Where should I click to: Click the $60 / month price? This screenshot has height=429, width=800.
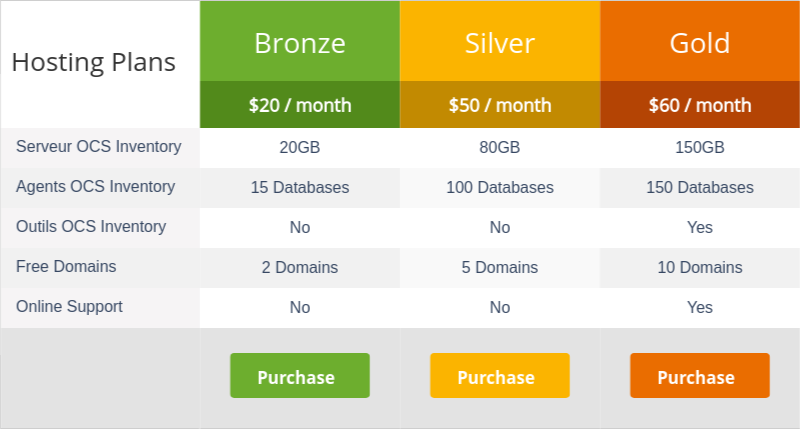[700, 105]
